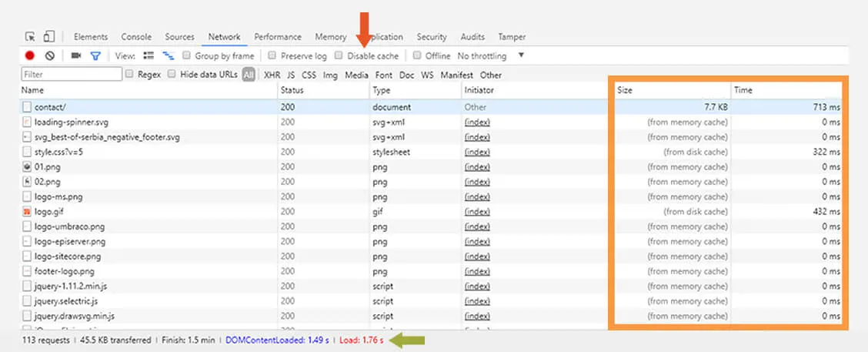
Task: Open the Performance tab
Action: [278, 36]
